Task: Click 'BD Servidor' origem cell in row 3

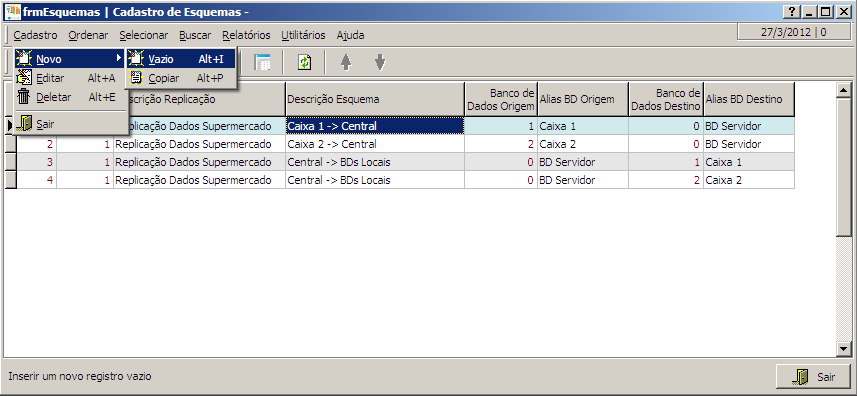Action: (x=583, y=162)
